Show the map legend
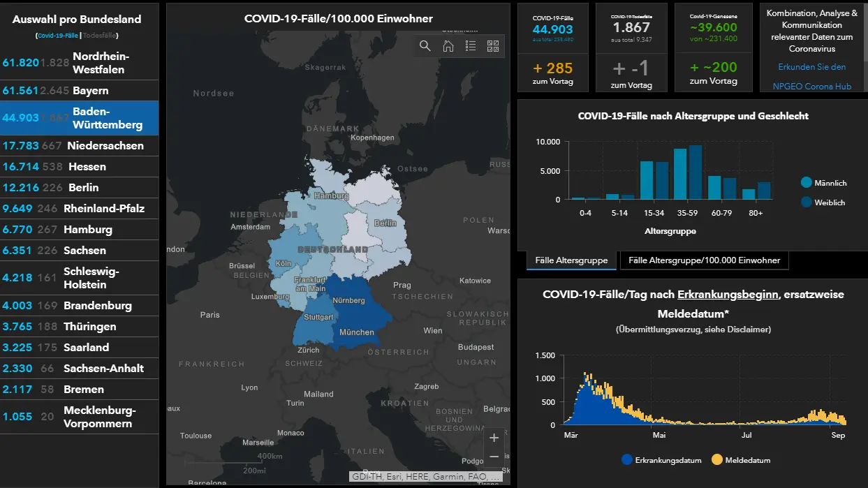 point(471,46)
